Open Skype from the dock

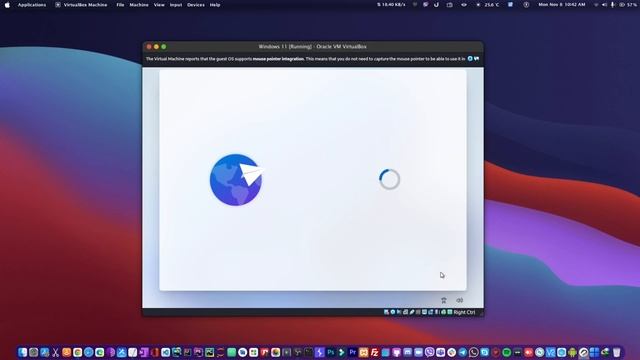pos(484,352)
